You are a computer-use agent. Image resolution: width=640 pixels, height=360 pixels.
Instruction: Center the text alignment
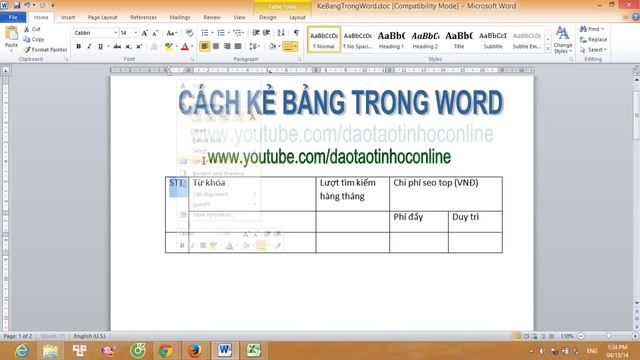point(216,47)
